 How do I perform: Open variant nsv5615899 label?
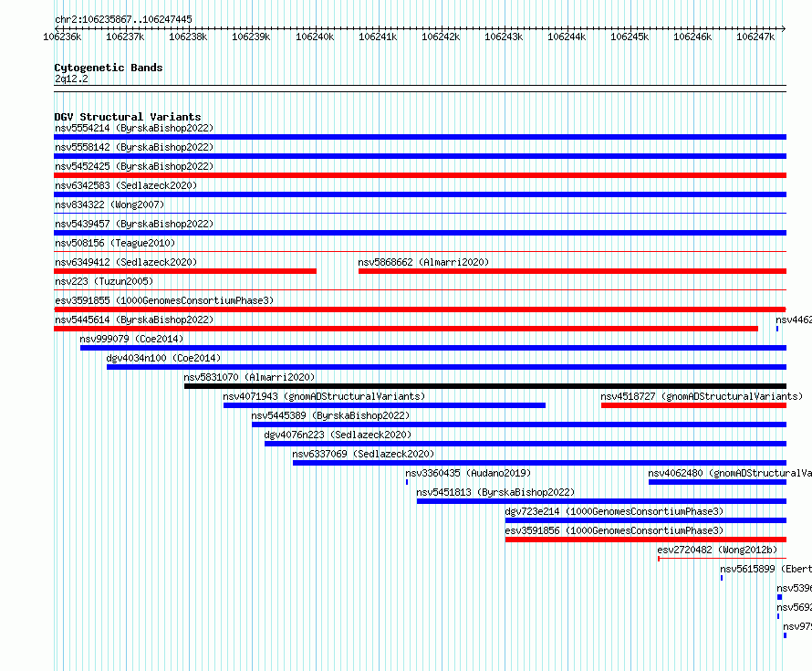765,569
